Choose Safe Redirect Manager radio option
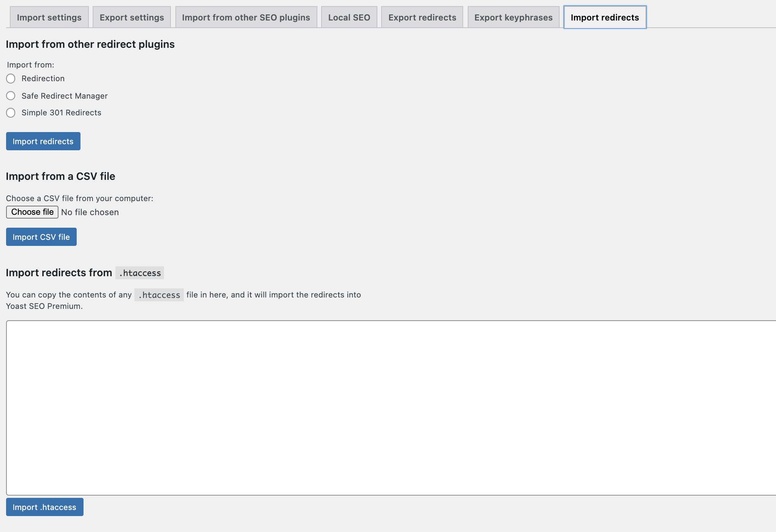 click(x=11, y=96)
